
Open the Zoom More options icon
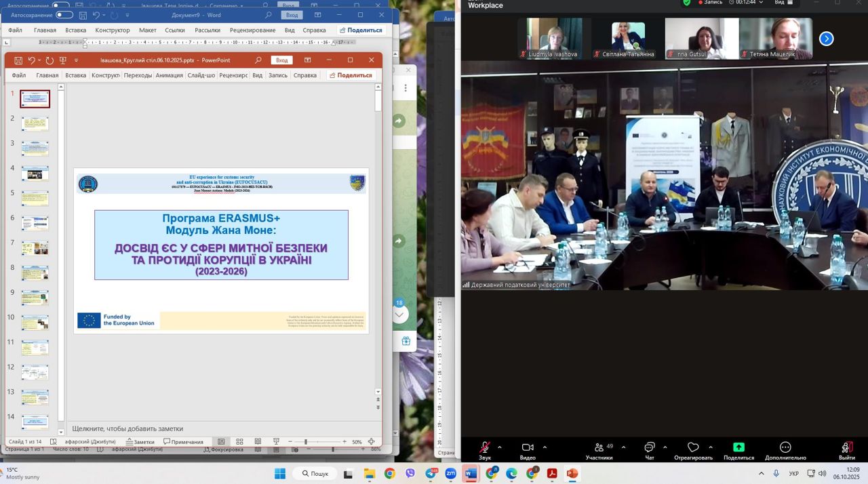[785, 447]
